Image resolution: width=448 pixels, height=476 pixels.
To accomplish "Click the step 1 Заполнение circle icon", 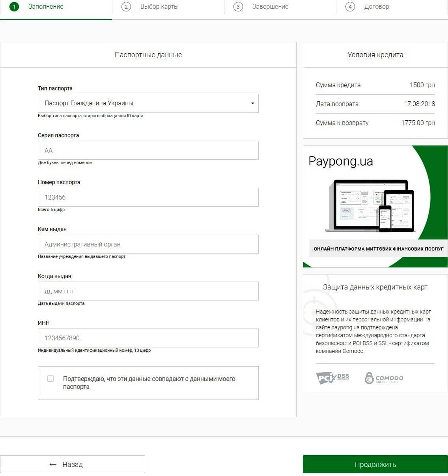I will pyautogui.click(x=14, y=7).
